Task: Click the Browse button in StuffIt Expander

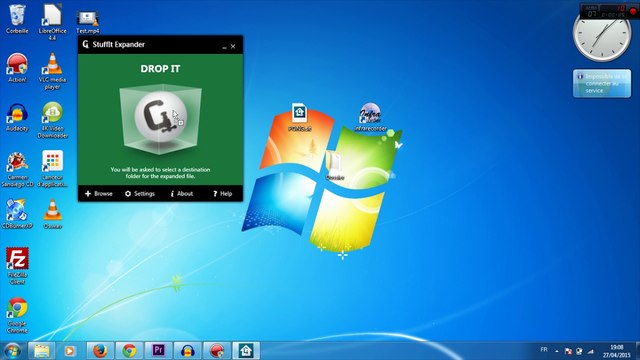Action: (98, 193)
